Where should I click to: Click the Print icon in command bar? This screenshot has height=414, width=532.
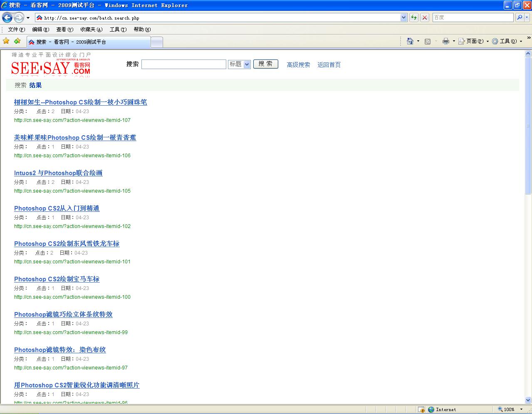point(446,41)
